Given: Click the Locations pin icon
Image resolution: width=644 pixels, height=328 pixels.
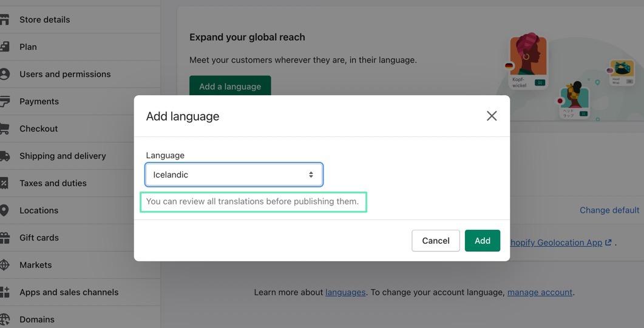Looking at the screenshot, I should pos(4,210).
